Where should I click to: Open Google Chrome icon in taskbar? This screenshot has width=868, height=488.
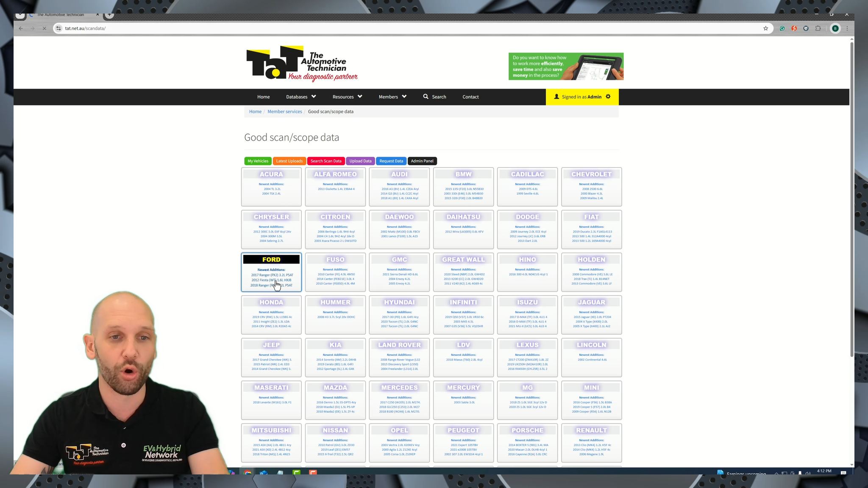[248, 472]
